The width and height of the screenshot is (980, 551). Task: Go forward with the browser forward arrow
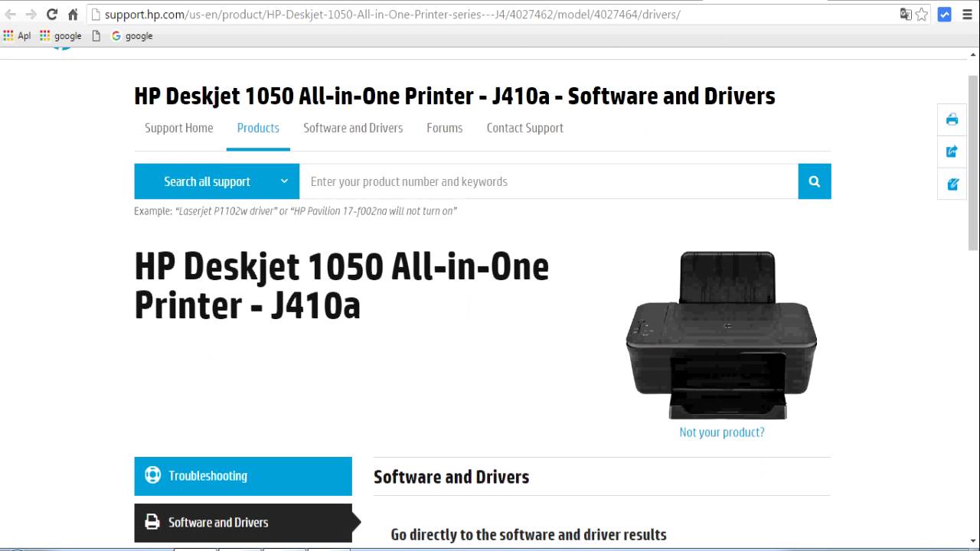(x=31, y=15)
